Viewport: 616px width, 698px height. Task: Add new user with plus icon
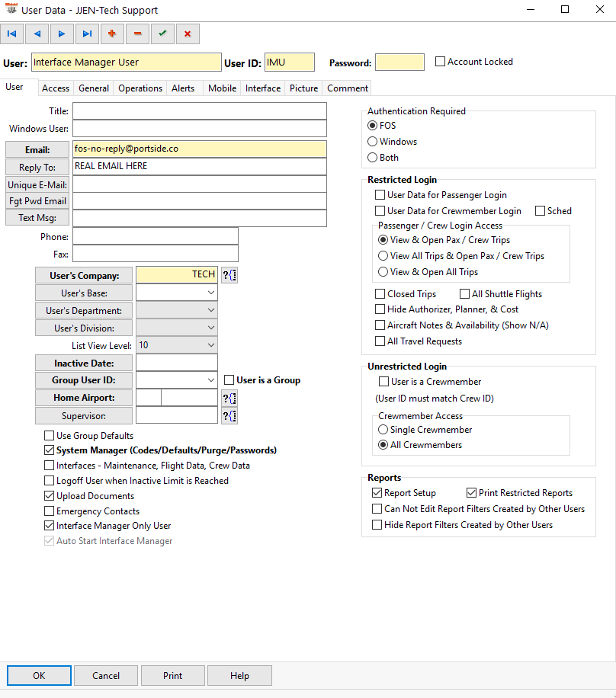tap(113, 34)
